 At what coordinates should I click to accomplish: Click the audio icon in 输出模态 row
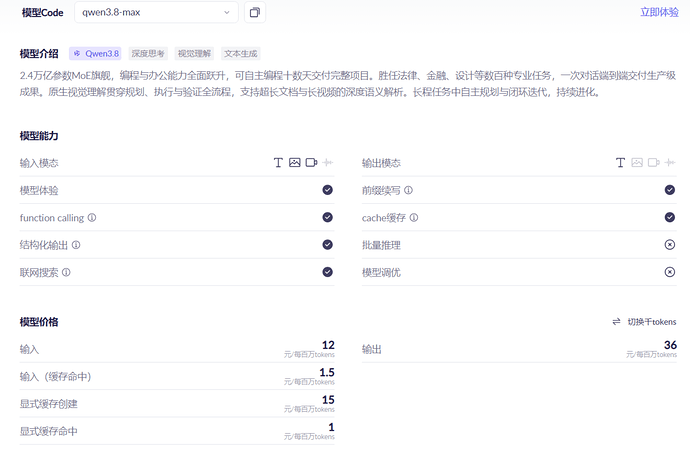pos(670,163)
